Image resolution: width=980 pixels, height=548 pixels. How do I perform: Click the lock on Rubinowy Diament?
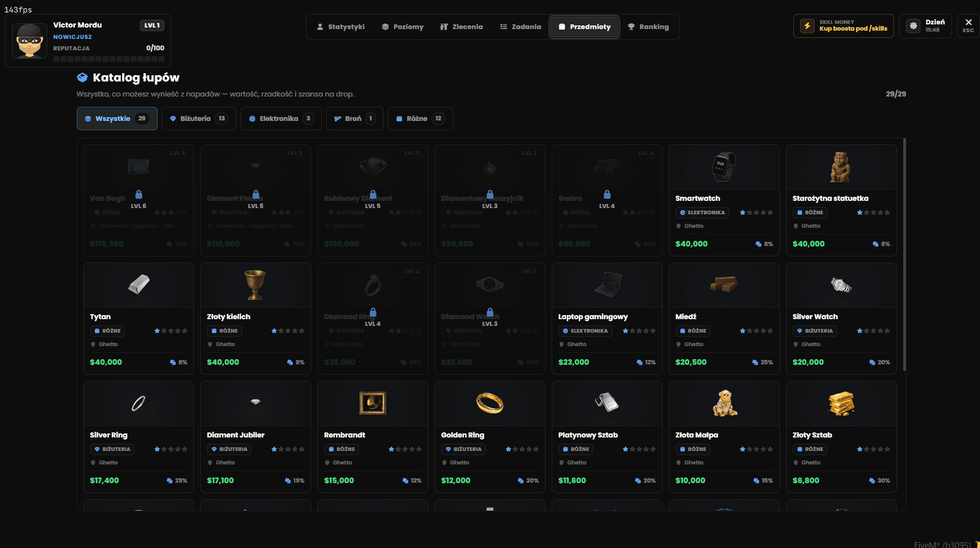click(x=373, y=195)
